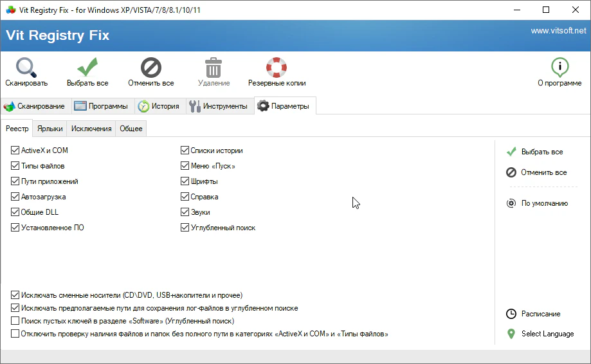This screenshot has width=591, height=364.
Task: Open Резервные копии lifebuoy icon
Action: click(x=277, y=68)
